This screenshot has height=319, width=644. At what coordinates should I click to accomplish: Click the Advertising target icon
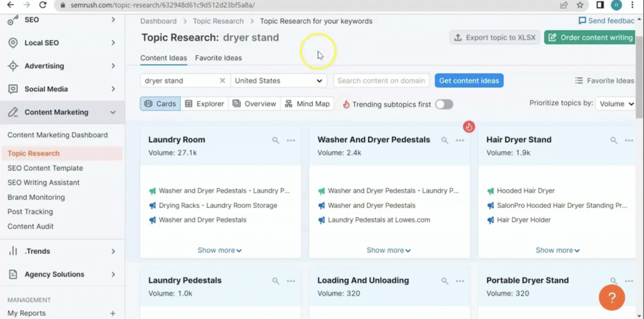click(x=13, y=66)
